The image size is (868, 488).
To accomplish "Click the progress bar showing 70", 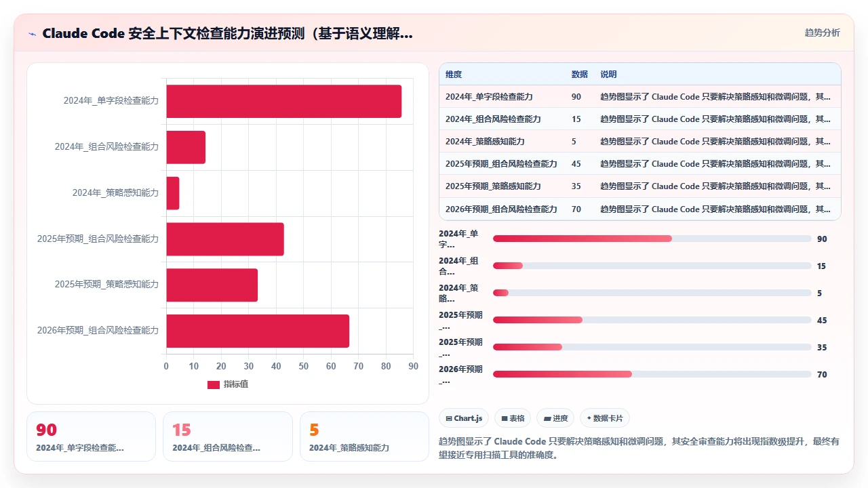I will tap(652, 374).
